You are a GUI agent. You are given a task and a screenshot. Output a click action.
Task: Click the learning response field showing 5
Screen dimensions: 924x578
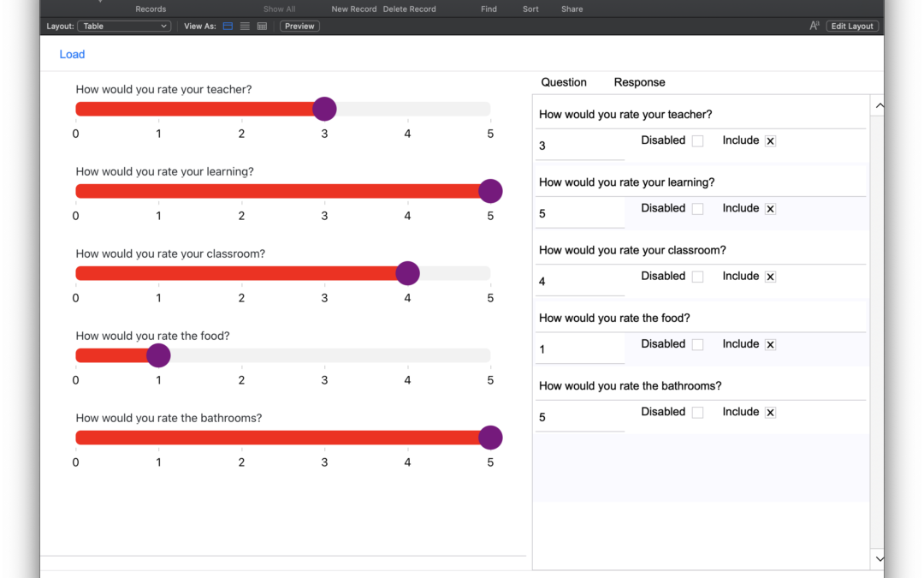pos(580,213)
